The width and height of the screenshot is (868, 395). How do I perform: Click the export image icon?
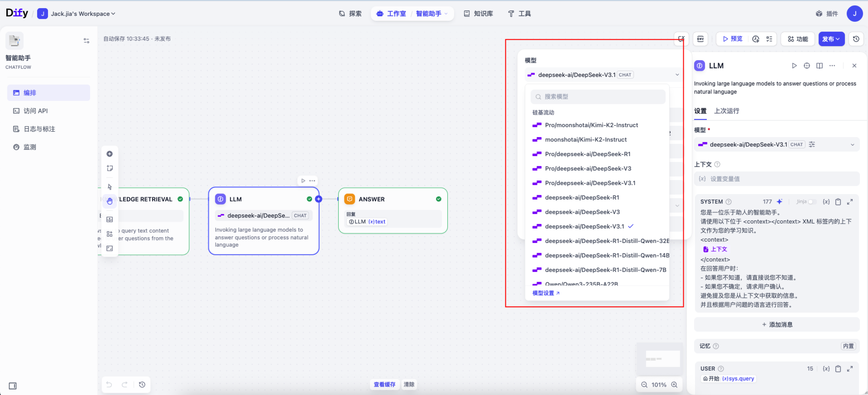110,219
